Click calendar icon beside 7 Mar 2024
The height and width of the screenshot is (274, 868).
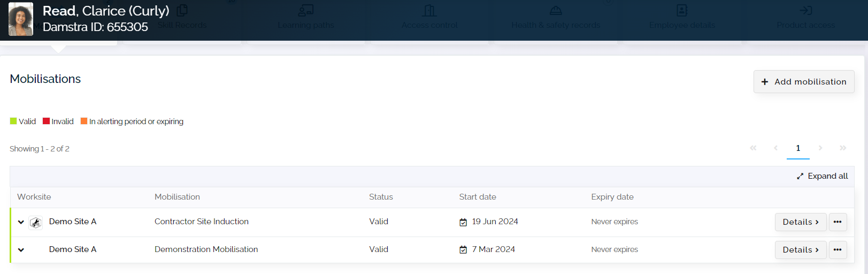(463, 250)
